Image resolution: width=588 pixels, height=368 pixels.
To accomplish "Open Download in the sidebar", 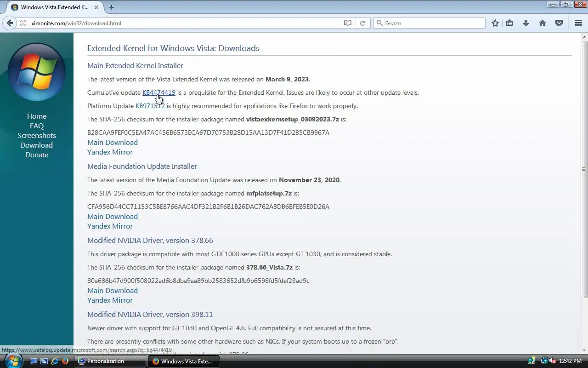I will 37,145.
